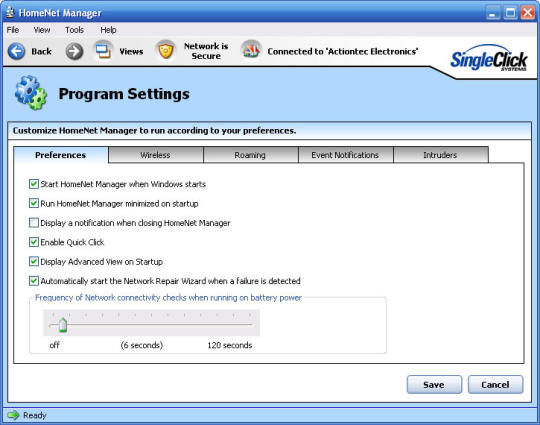
Task: Click the Program Settings gears icon
Action: (31, 93)
